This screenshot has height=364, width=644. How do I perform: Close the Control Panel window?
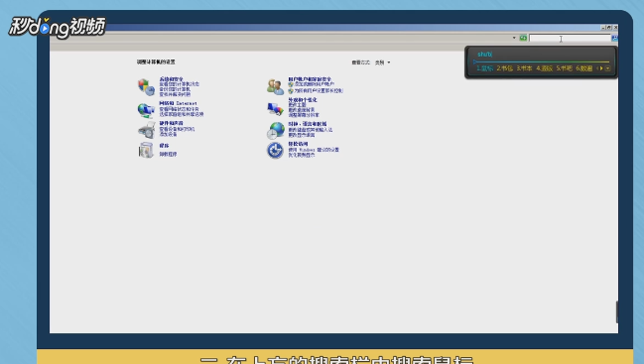[615, 28]
